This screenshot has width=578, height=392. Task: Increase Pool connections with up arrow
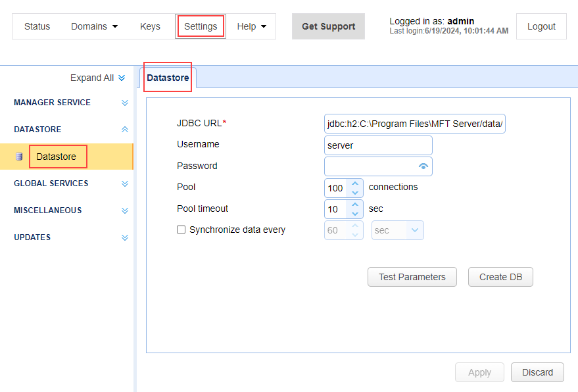355,184
